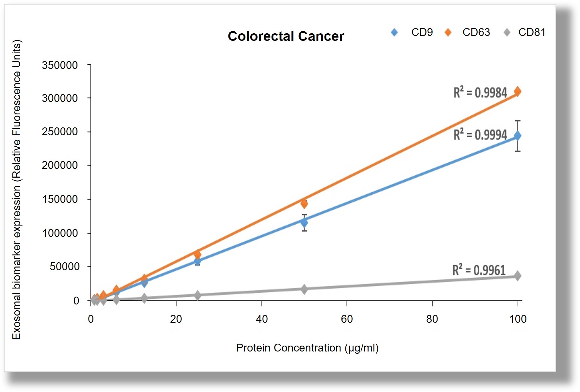
Task: Click the 60 x-axis tick label
Action: pyautogui.click(x=347, y=319)
